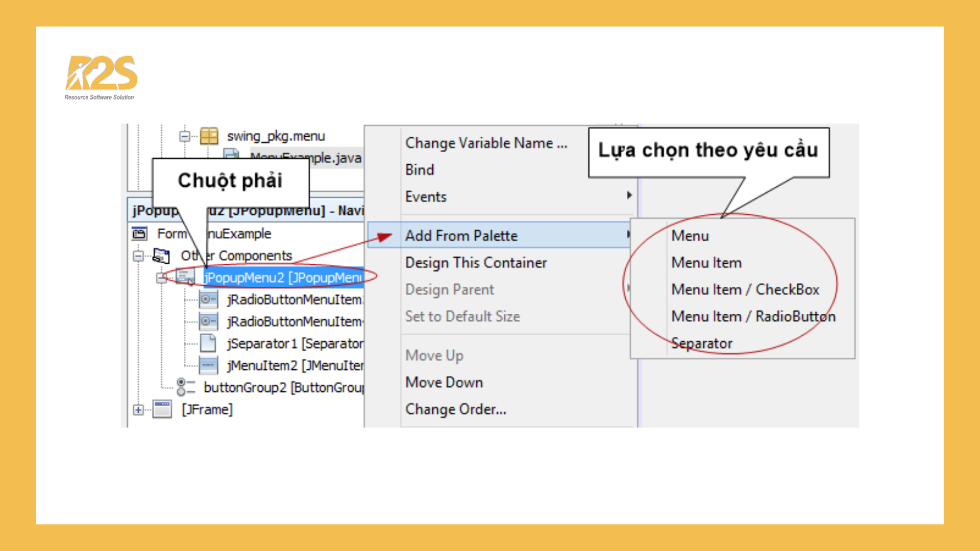
Task: Click the jSeparator1 page icon
Action: [208, 343]
